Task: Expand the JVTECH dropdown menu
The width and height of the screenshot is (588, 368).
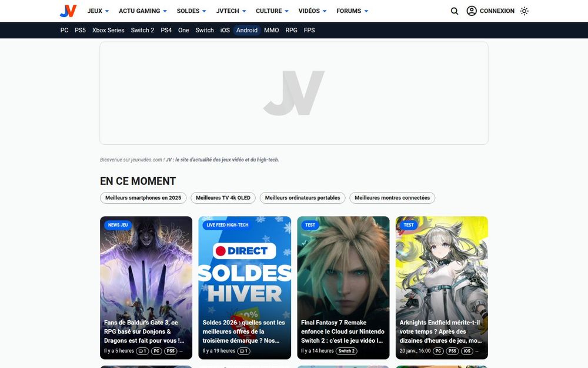Action: [x=230, y=11]
